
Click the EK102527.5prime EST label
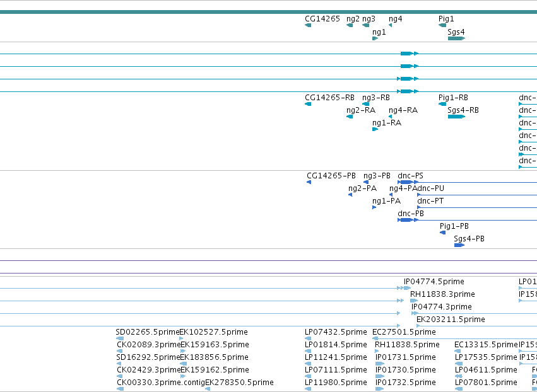[x=214, y=332]
